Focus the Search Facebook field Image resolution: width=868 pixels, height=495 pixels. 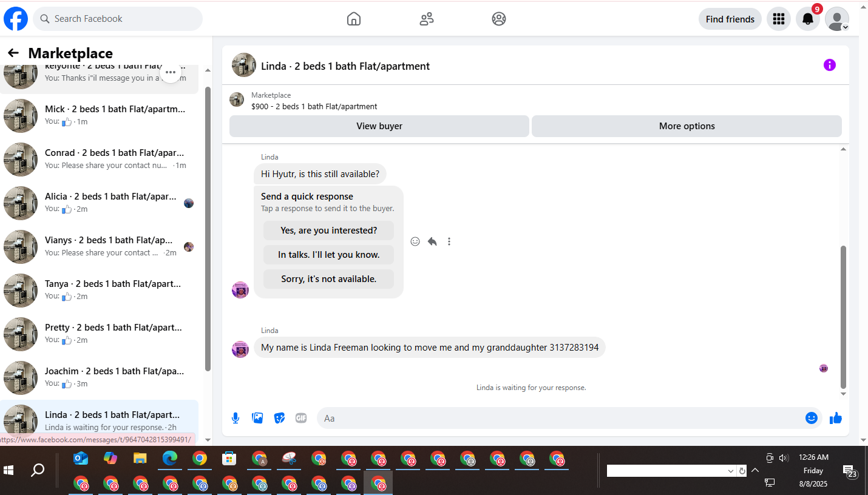(x=118, y=19)
